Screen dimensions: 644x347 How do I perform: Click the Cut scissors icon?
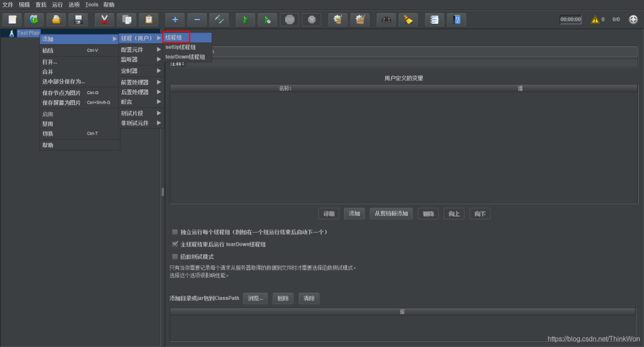click(x=104, y=19)
